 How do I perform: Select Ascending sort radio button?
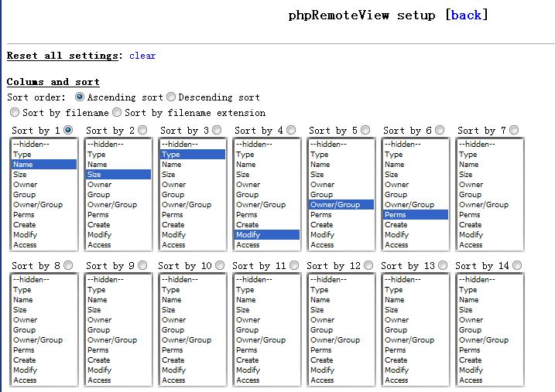pos(80,97)
